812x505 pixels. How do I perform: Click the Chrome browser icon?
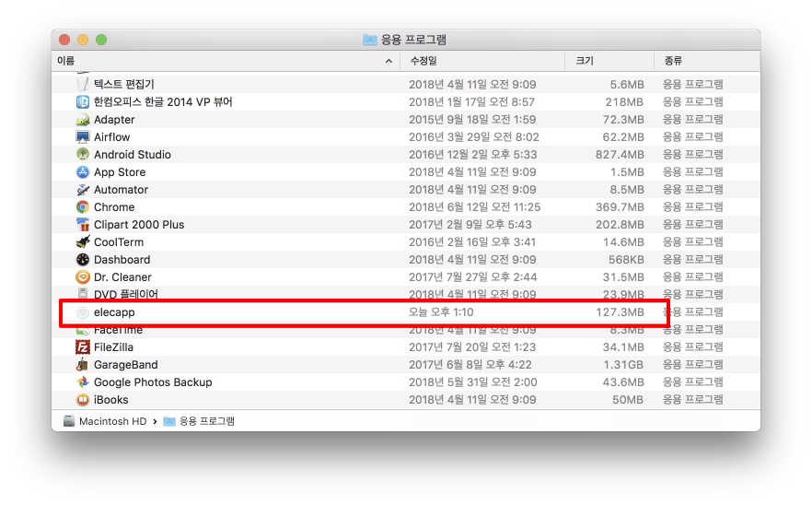pyautogui.click(x=83, y=207)
